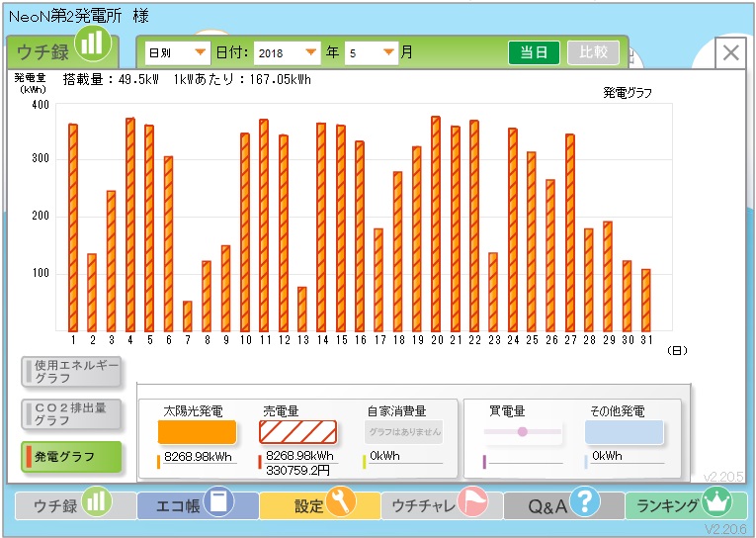Click the 400 y-axis label
This screenshot has height=538, width=756.
point(41,105)
